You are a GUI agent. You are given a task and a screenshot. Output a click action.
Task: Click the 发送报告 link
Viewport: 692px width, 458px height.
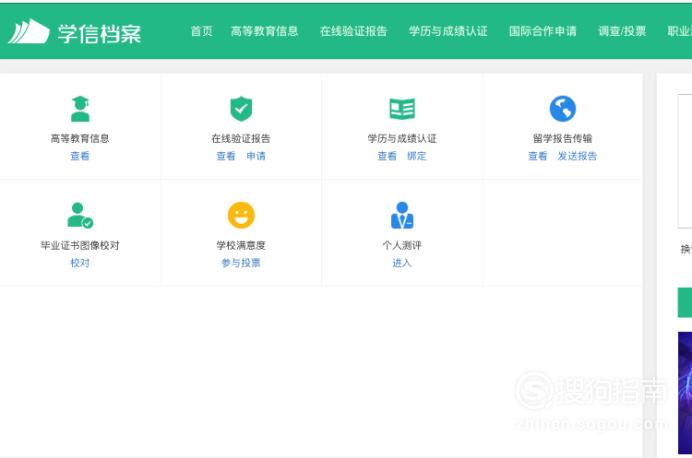point(577,156)
